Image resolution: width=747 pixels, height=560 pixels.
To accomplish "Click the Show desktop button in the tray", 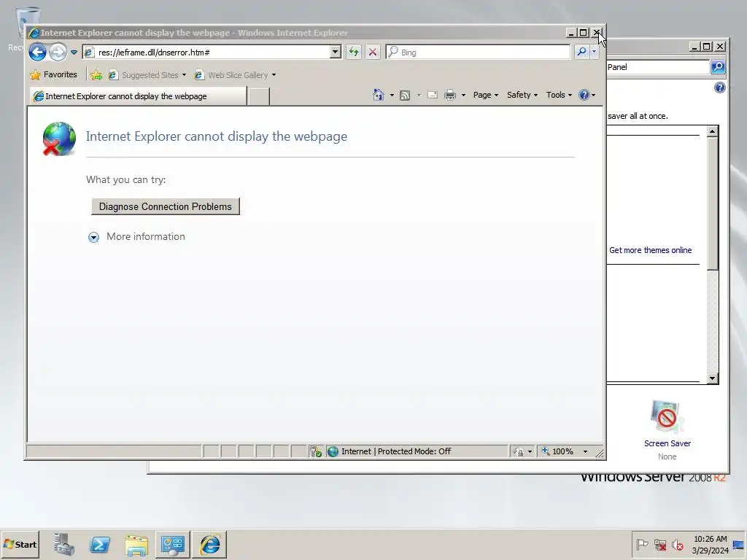I will (739, 544).
